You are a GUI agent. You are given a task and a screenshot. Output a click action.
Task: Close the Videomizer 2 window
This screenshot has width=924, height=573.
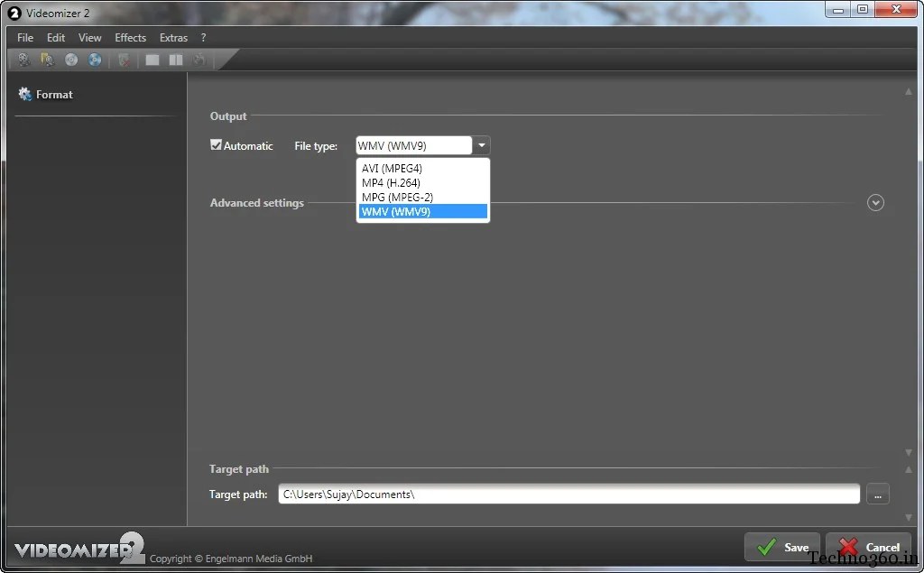pos(896,10)
